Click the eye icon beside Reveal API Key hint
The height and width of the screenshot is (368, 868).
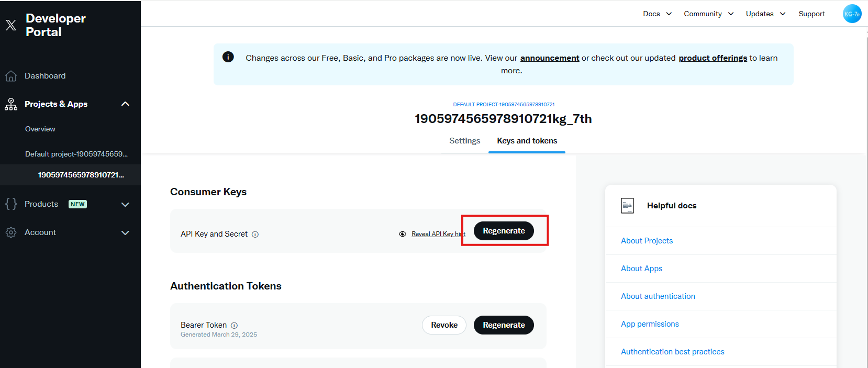click(403, 234)
